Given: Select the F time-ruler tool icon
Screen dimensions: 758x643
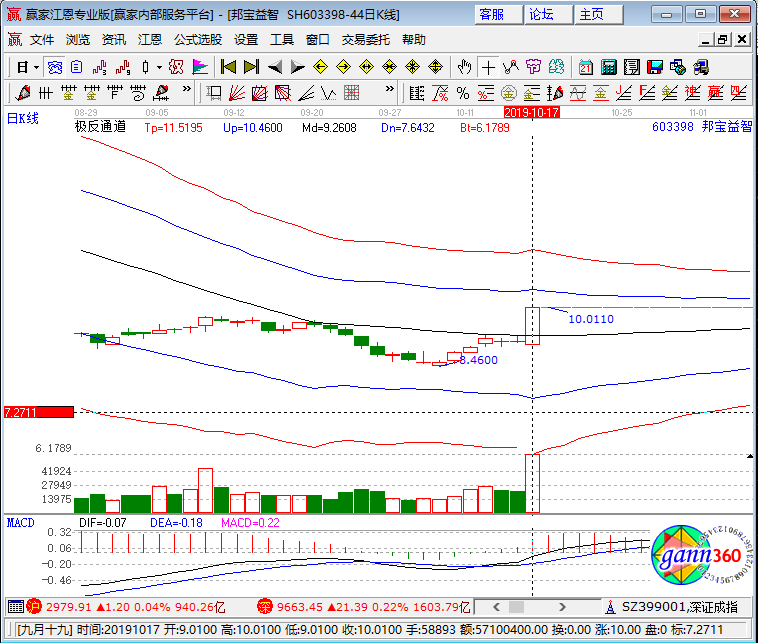Looking at the screenshot, I should pos(115,93).
